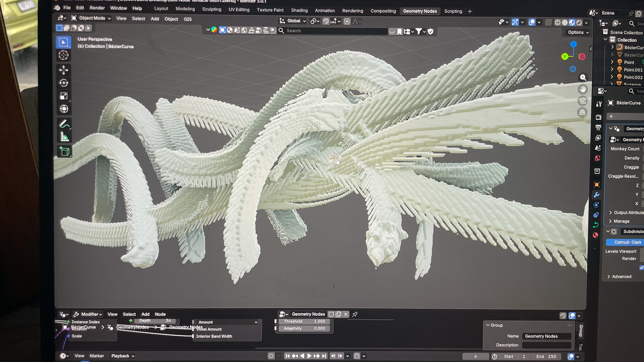Switch to the Sculpting workspace tab
This screenshot has width=644, height=362.
pos(212,9)
